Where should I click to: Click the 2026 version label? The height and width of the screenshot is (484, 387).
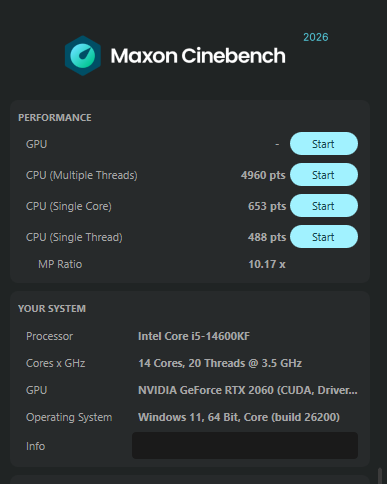click(316, 37)
